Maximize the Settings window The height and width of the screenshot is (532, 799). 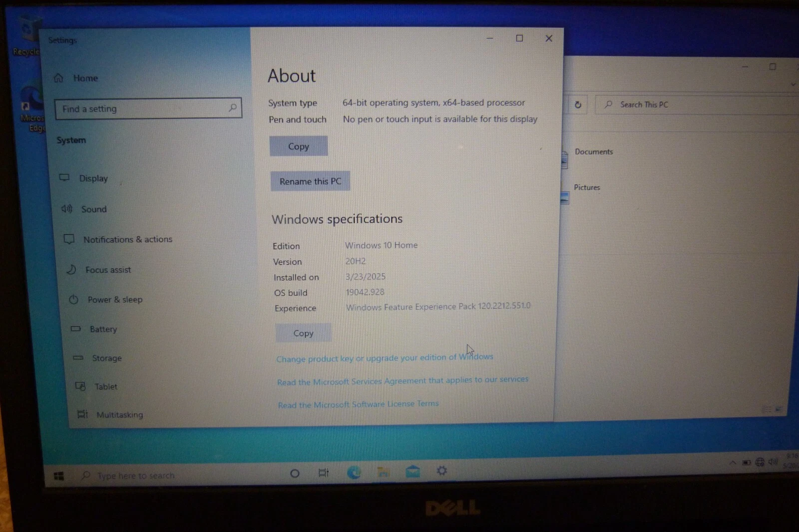coord(519,38)
